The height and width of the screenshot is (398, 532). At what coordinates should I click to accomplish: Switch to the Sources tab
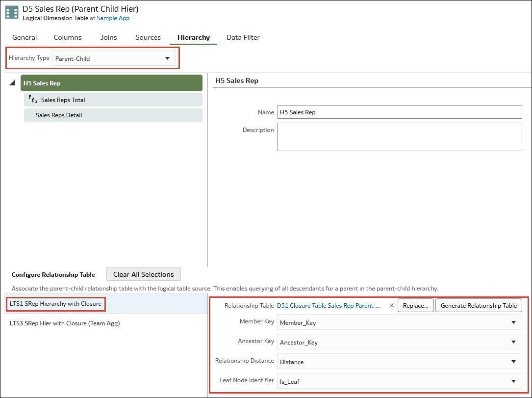click(x=148, y=37)
